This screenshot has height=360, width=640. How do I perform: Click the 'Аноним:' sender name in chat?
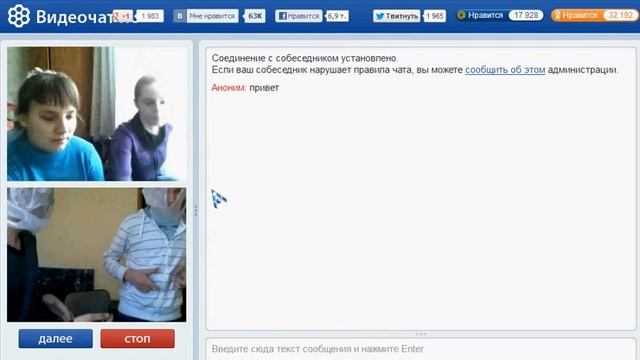click(229, 88)
